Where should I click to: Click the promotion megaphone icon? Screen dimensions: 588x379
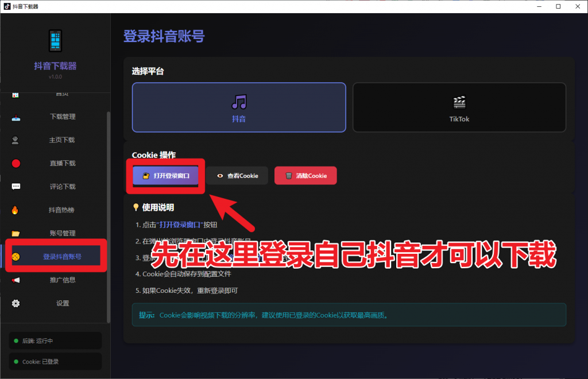[16, 280]
